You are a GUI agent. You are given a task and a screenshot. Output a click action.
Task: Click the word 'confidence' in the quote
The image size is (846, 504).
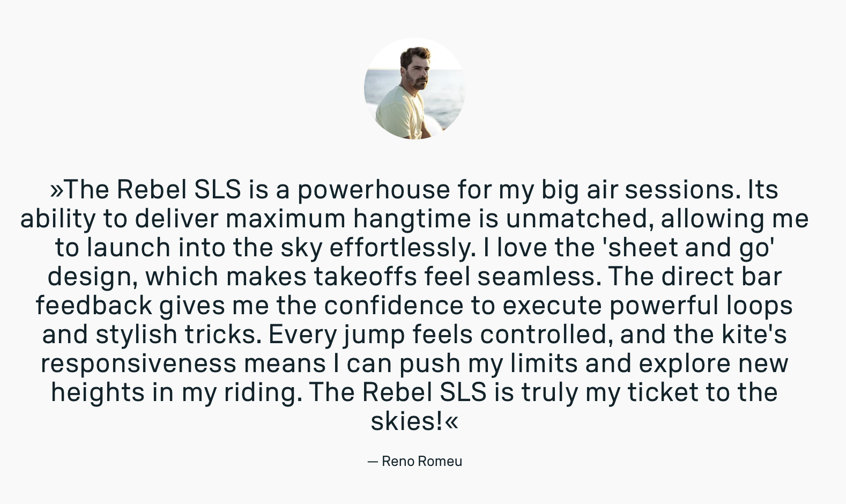394,306
